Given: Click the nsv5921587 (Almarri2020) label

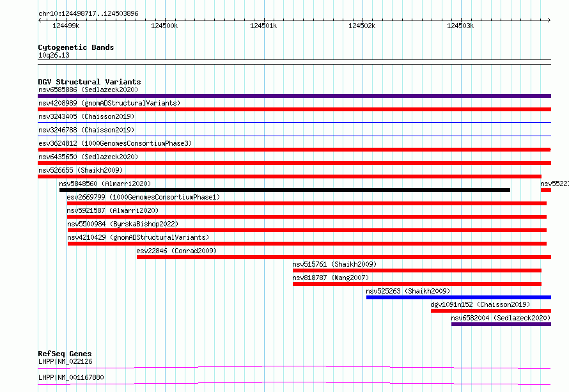Looking at the screenshot, I should coord(113,210).
